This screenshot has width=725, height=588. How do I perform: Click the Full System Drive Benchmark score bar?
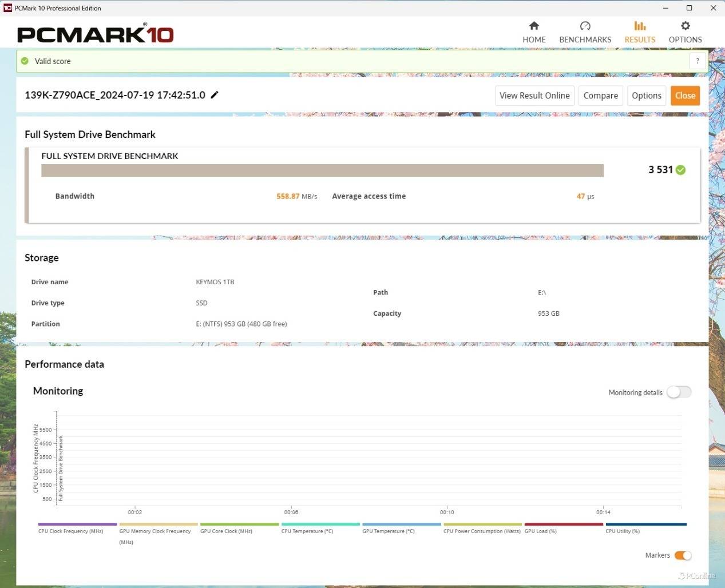point(322,170)
